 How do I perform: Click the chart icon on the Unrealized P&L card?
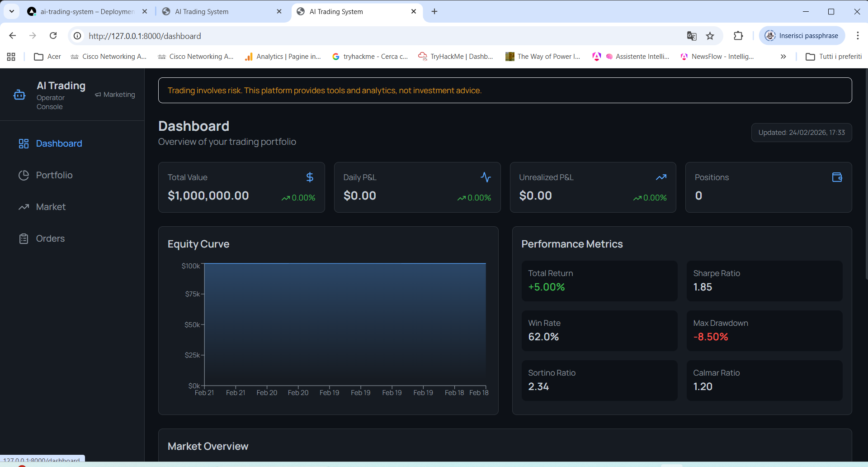pos(661,177)
